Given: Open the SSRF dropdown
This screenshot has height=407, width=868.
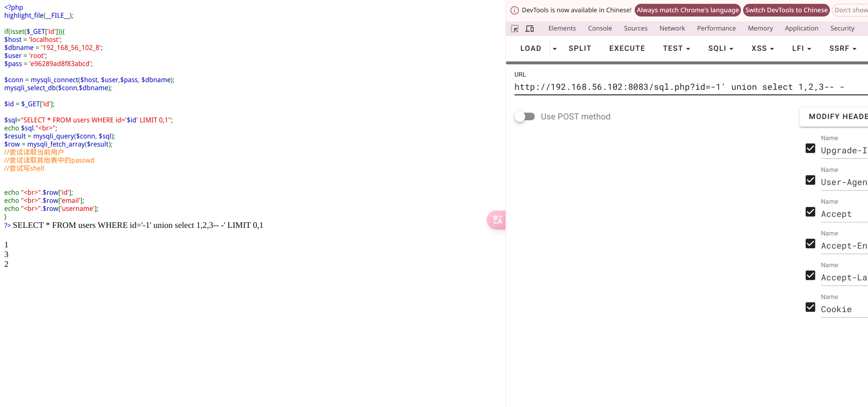Looking at the screenshot, I should coord(843,48).
